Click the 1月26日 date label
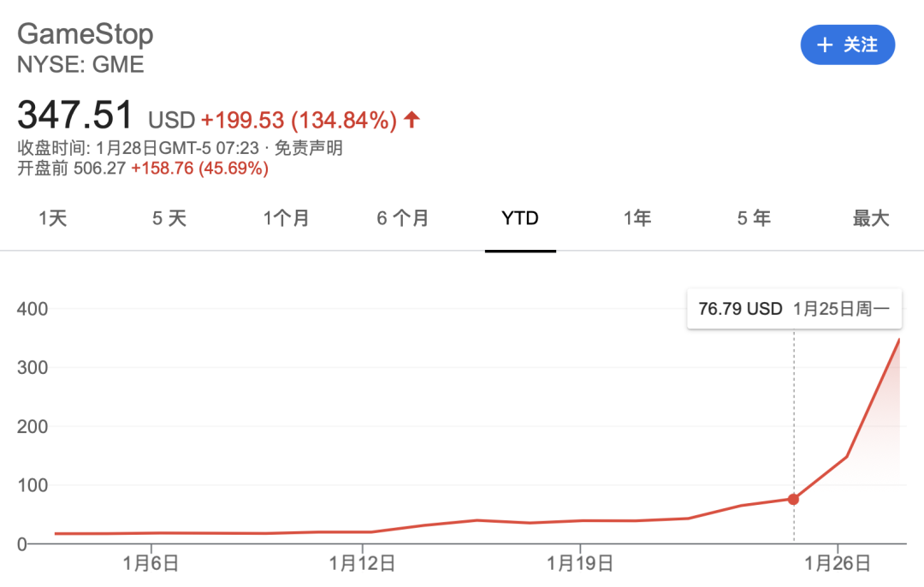 click(x=838, y=563)
